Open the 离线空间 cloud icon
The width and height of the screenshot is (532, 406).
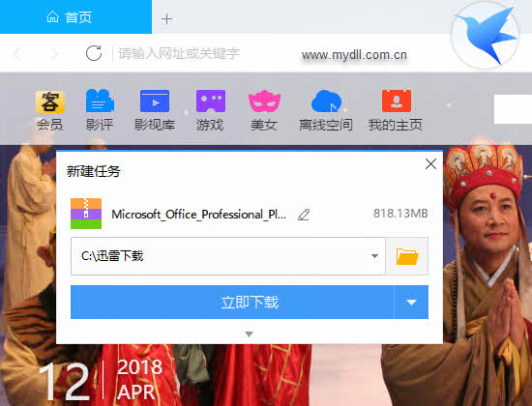tap(326, 101)
